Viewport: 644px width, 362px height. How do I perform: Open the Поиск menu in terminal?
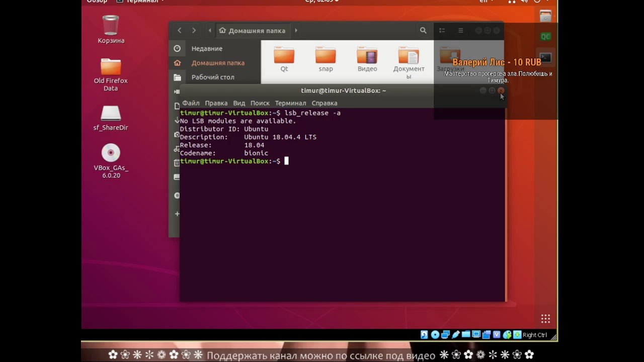(x=260, y=103)
